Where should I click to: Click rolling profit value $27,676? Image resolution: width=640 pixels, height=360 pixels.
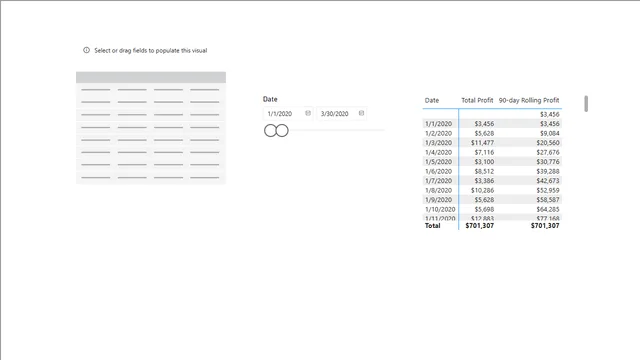point(548,152)
